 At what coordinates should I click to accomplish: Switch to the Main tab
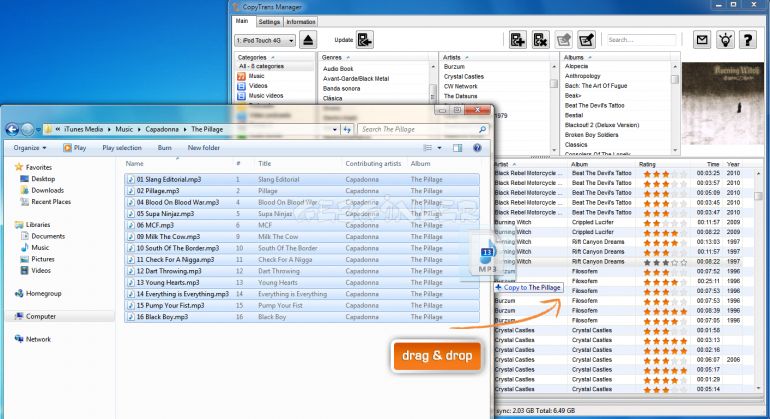pos(242,21)
